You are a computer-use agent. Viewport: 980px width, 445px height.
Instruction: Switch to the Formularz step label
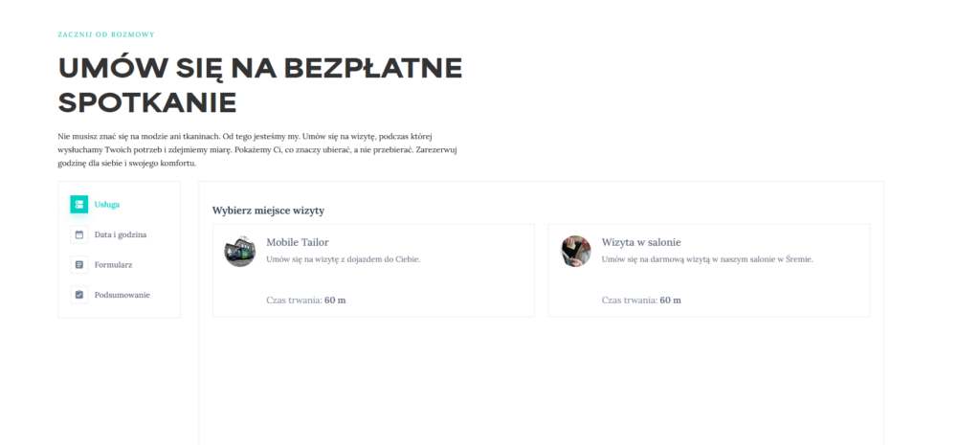click(113, 264)
